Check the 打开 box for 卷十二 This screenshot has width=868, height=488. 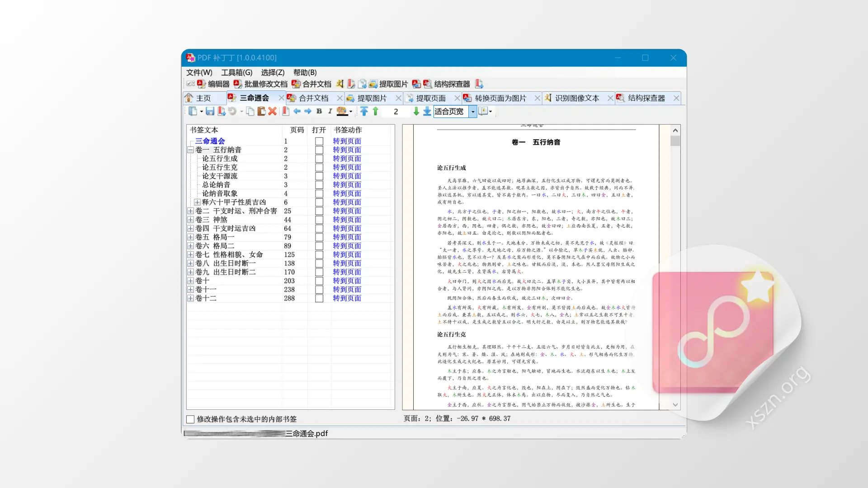point(319,298)
